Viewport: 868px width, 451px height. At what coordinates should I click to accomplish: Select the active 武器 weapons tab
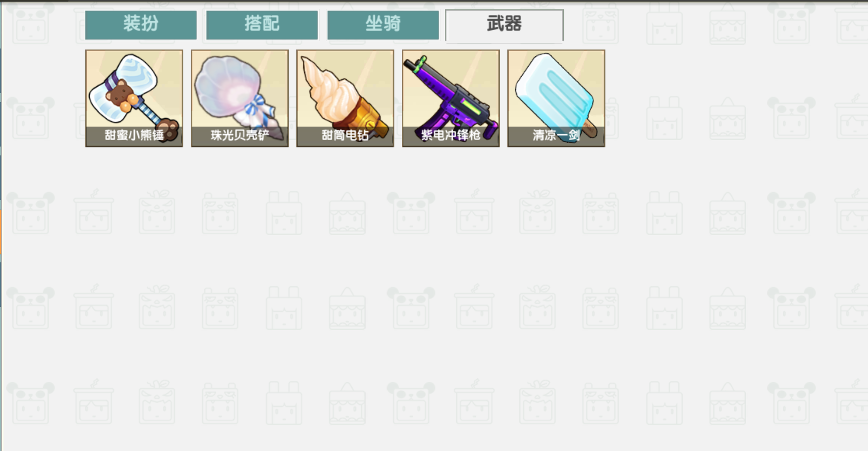pos(504,25)
